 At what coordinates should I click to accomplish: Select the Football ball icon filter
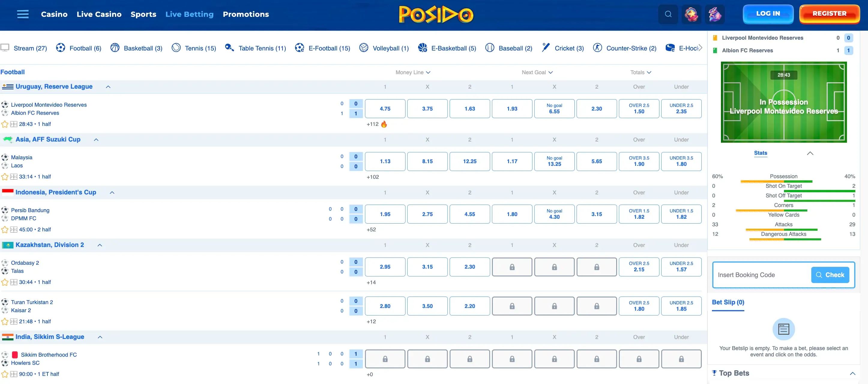coord(61,48)
